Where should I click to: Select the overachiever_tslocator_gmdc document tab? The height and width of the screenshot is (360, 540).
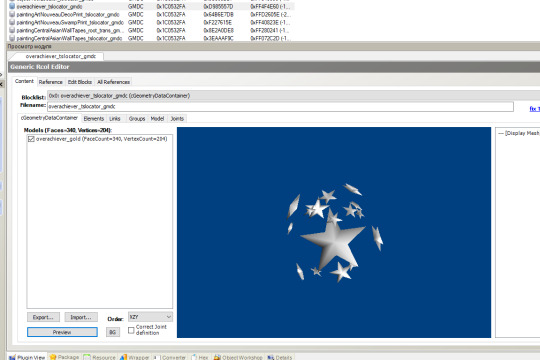[61, 56]
